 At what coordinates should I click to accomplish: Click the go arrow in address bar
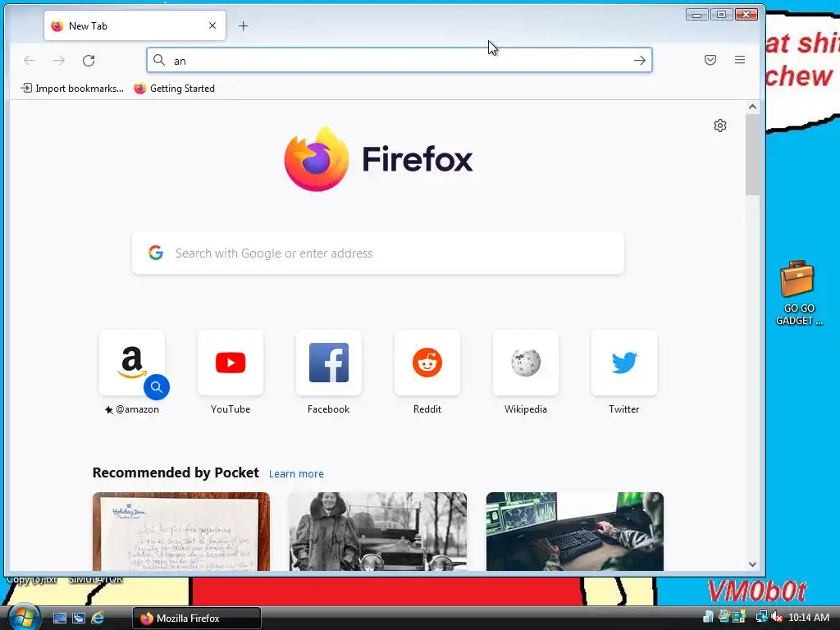point(640,61)
